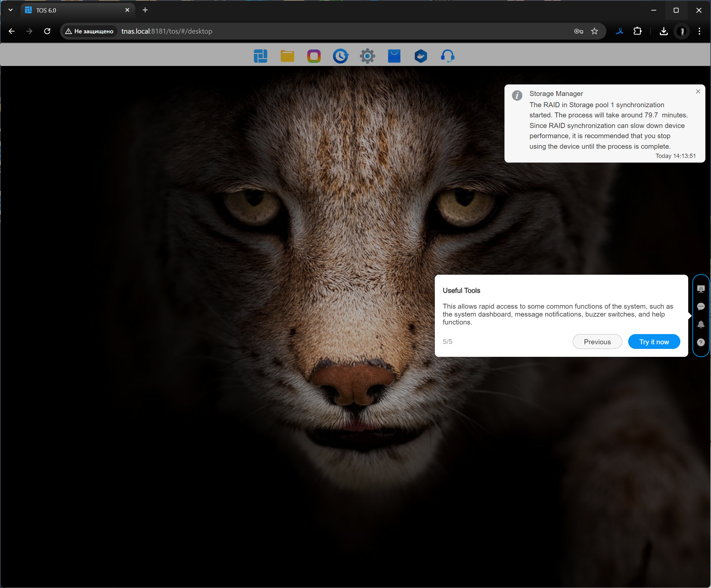Open message notifications speech bubble icon
The width and height of the screenshot is (711, 588).
701,307
